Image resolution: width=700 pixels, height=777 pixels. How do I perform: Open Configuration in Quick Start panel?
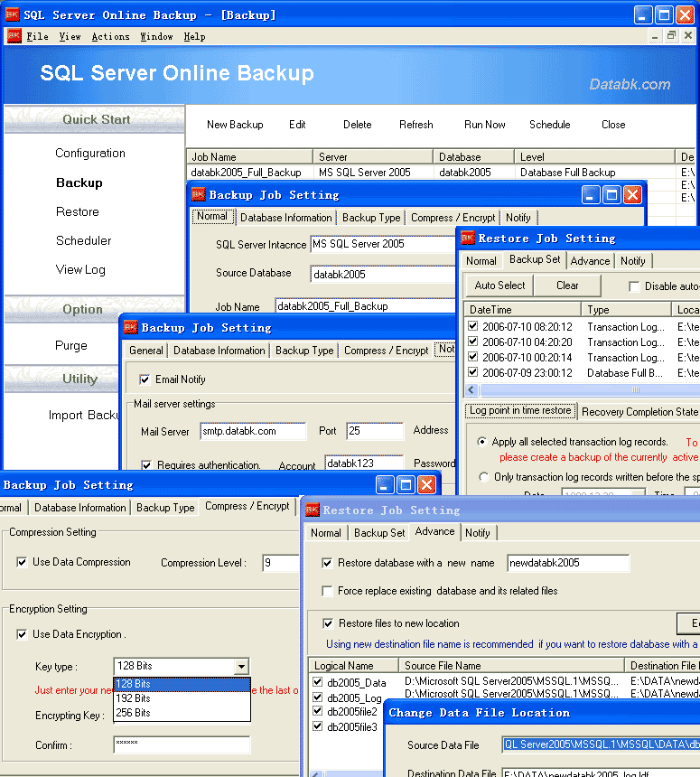[x=90, y=153]
